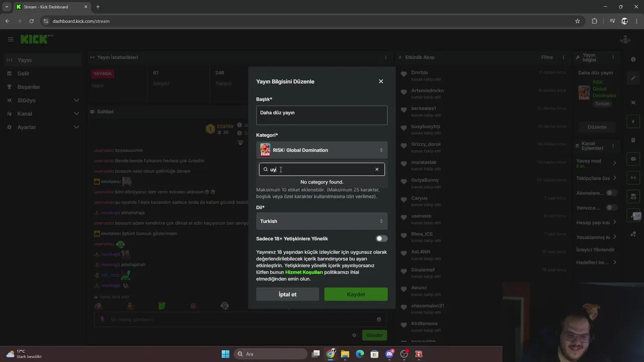Image resolution: width=644 pixels, height=362 pixels.
Task: Bookmark the page with the star icon
Action: (578, 21)
